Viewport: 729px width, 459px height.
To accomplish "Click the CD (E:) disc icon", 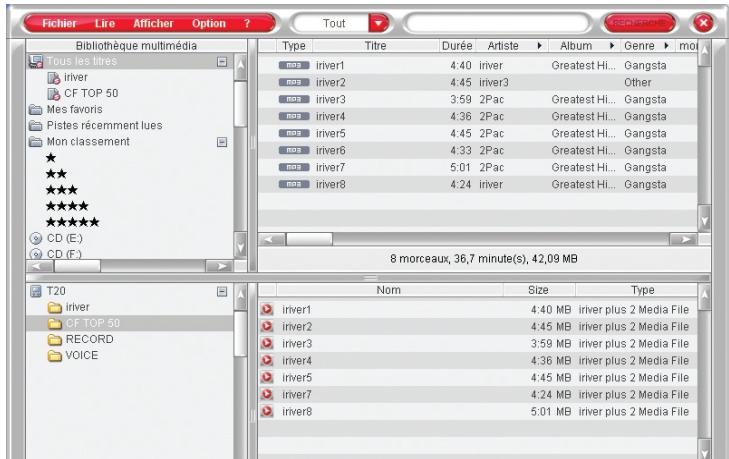I will coord(36,239).
